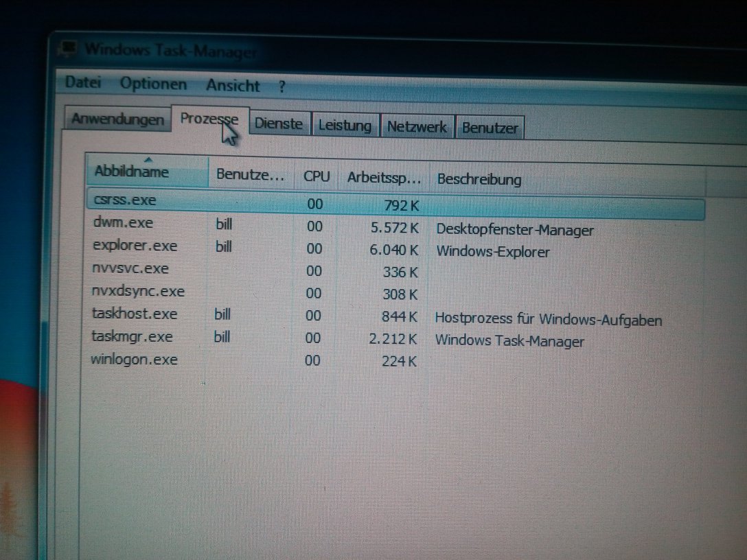This screenshot has height=560, width=747.
Task: Select the explorer.exe process row
Action: click(135, 246)
